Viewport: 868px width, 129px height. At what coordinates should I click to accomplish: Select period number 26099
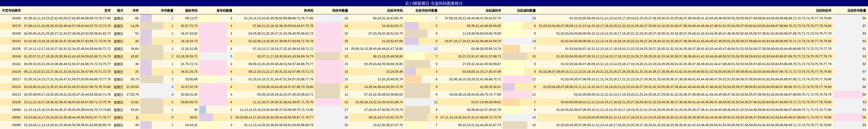coord(16,110)
